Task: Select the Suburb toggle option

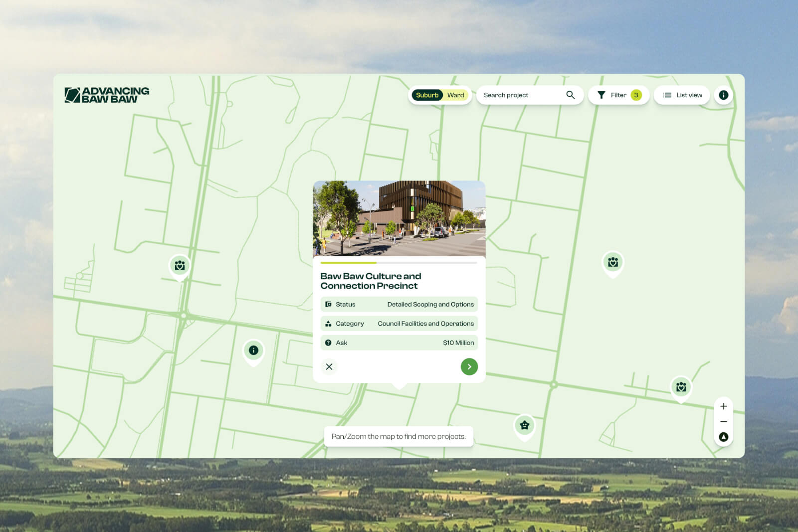Action: (427, 95)
